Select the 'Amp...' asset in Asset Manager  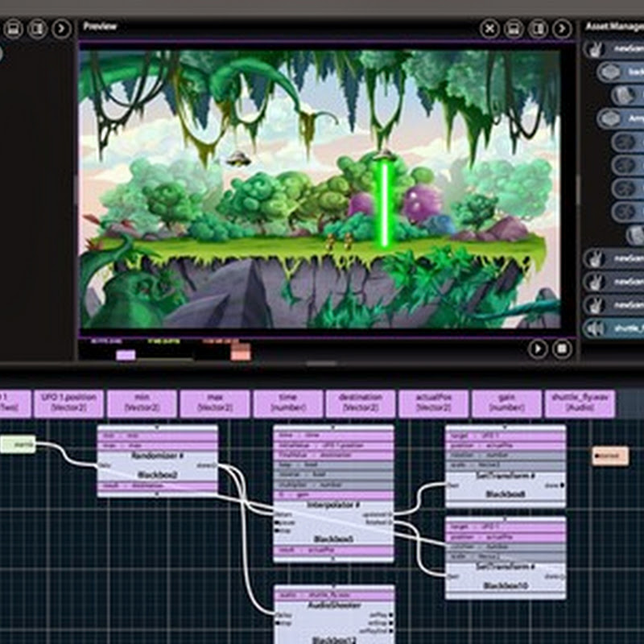coord(620,118)
